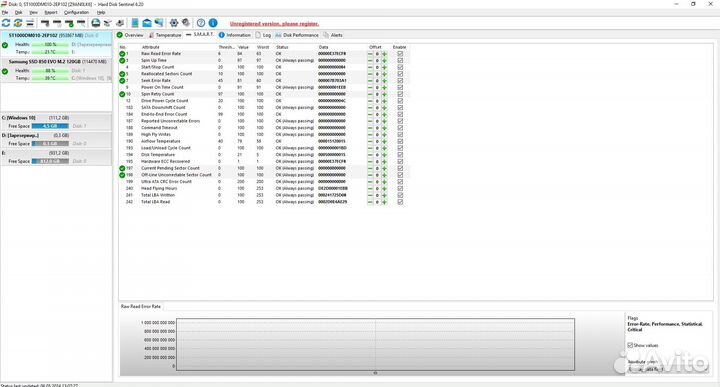Switch to the Log tab
The image size is (720, 387).
click(263, 35)
